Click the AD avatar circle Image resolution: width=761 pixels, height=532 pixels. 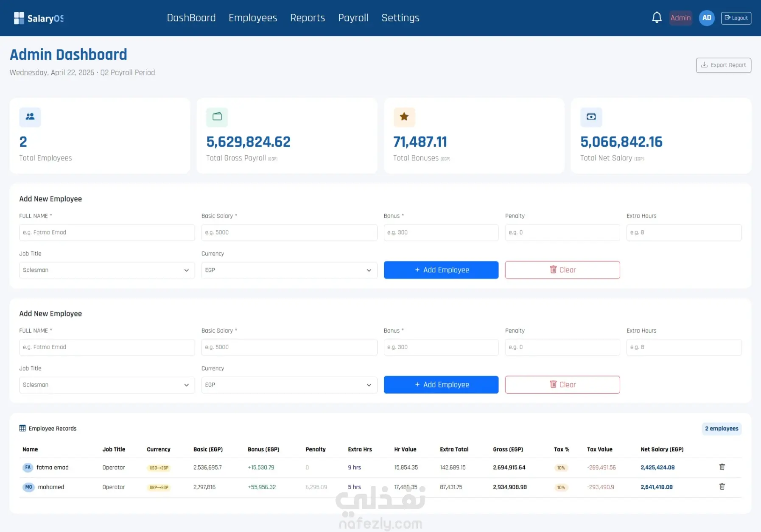click(x=707, y=18)
